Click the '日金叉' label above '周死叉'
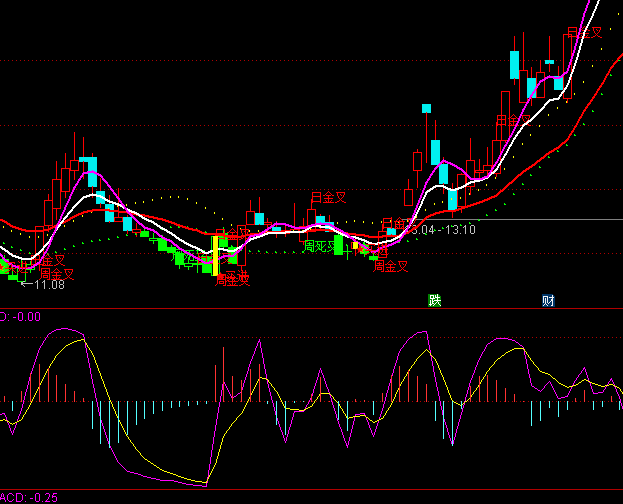Screen dimensions: 623x504 pyautogui.click(x=328, y=197)
